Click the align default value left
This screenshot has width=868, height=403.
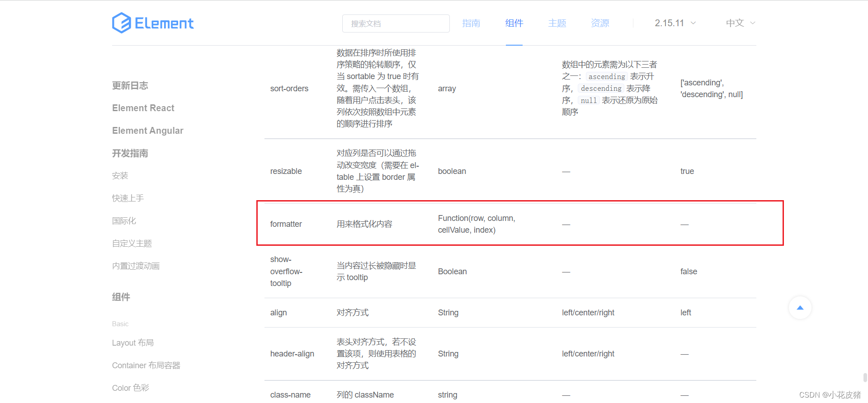[686, 313]
